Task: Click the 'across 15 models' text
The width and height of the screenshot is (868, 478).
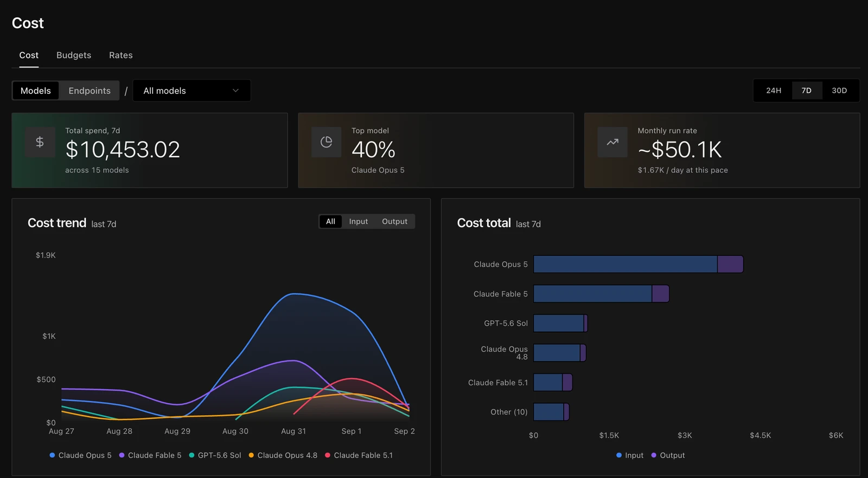Action: (97, 170)
